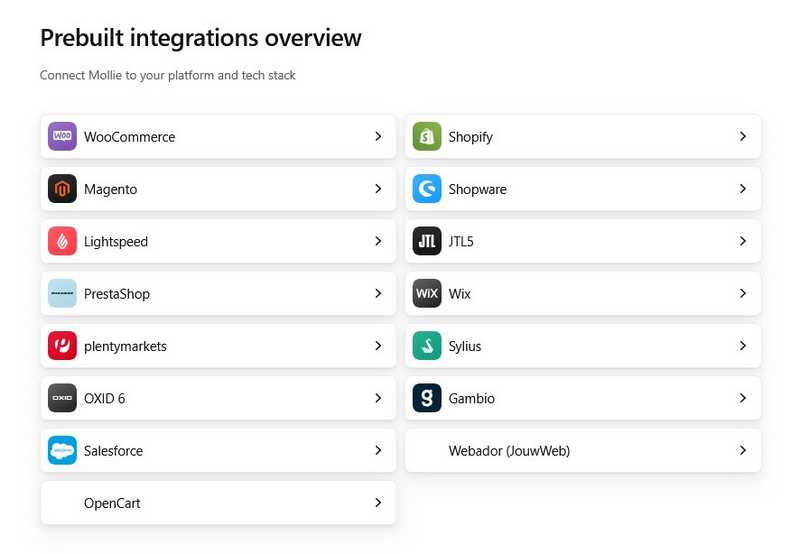This screenshot has height=554, width=800.
Task: Click the blue Shopware logo icon
Action: point(427,189)
